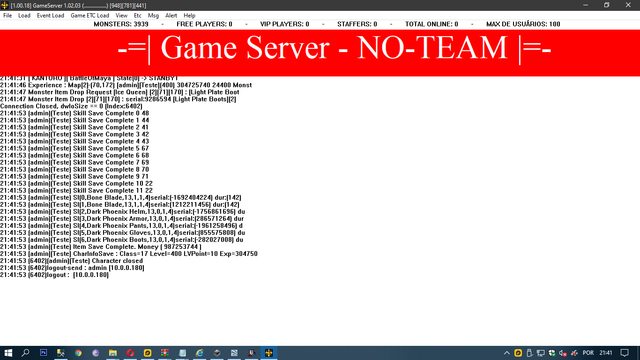Click the Dark Phoenix Armor log line

[x=122, y=219]
